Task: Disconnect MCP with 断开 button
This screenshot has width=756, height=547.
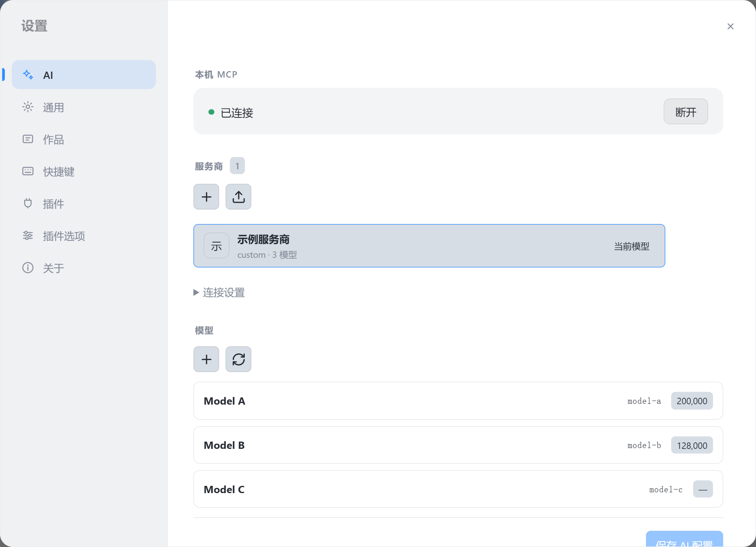Action: click(686, 112)
